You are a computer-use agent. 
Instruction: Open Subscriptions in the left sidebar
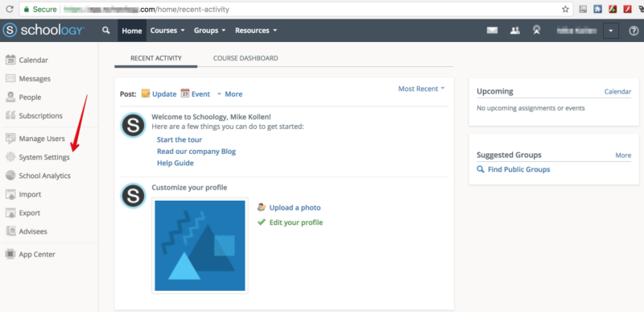41,116
